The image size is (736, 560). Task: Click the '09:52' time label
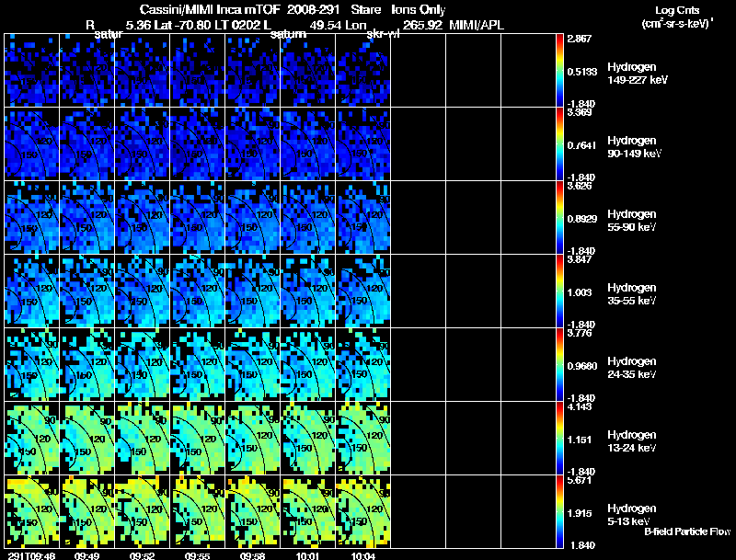142,555
